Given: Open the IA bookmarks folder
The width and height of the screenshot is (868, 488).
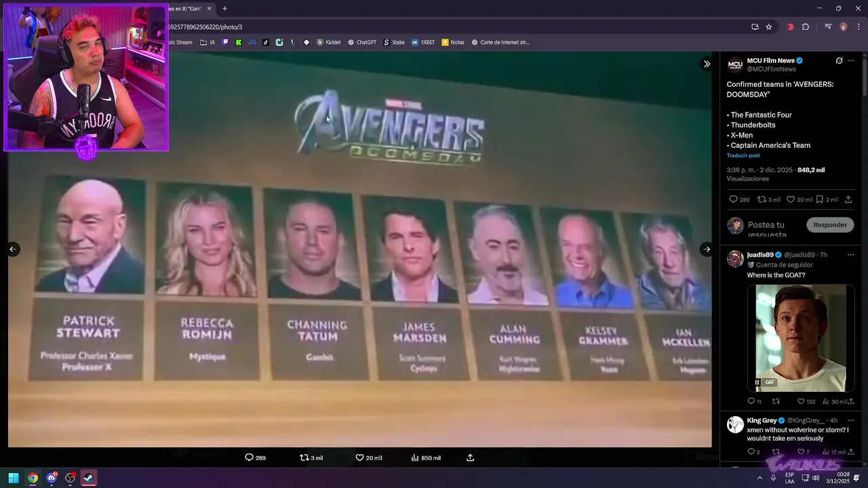Looking at the screenshot, I should click(x=208, y=42).
